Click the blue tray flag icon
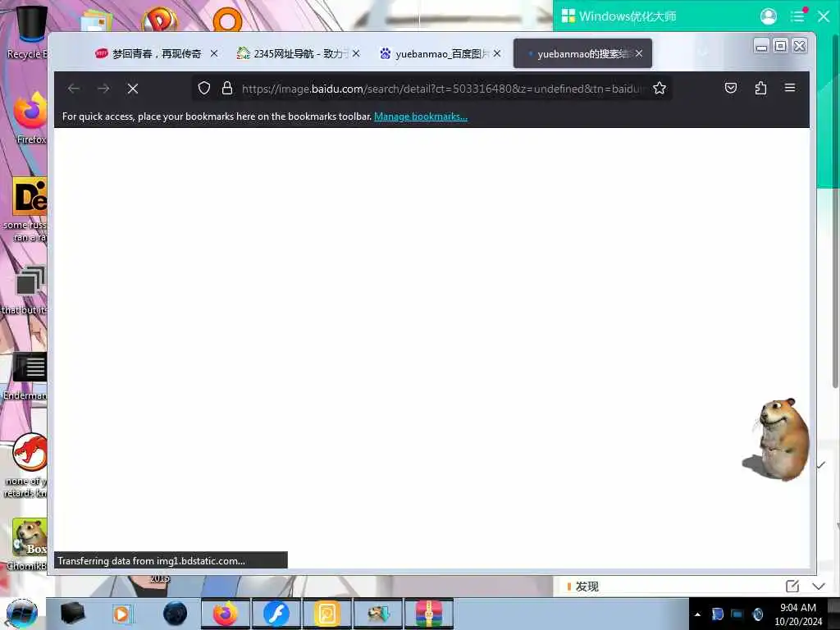The image size is (840, 630). (x=717, y=614)
